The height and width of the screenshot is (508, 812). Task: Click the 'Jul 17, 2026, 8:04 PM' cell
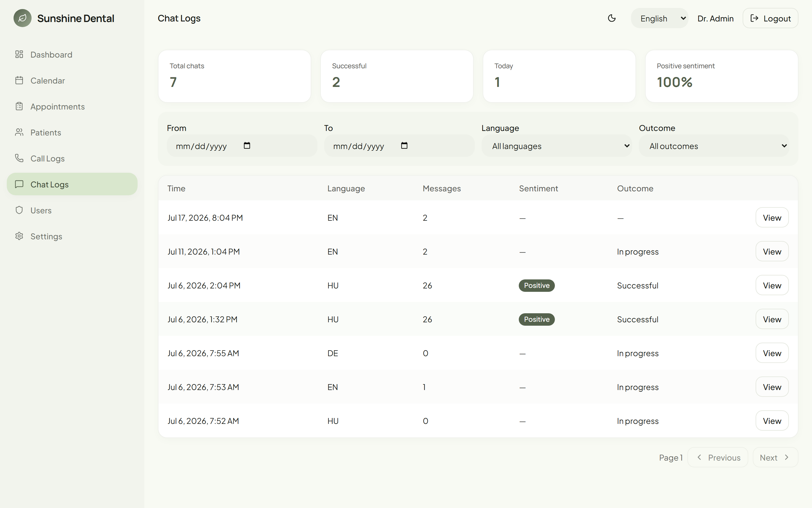click(x=205, y=218)
